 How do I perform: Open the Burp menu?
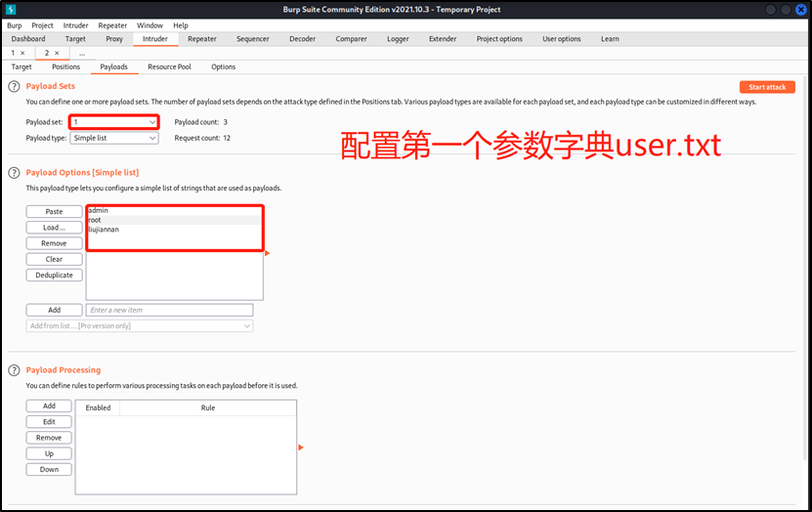pyautogui.click(x=15, y=25)
